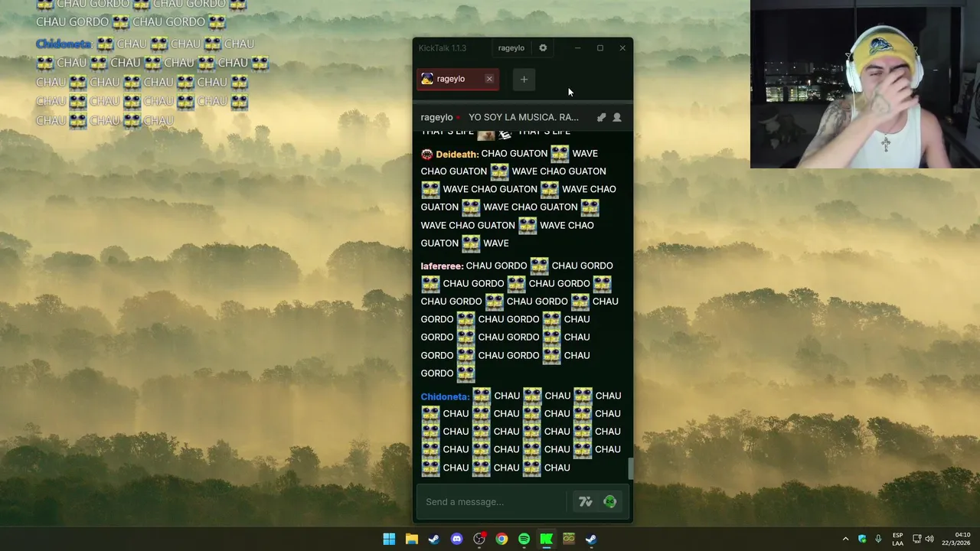This screenshot has width=980, height=551.
Task: Click first emote in Chidoneta's KickTalk message
Action: tap(482, 396)
